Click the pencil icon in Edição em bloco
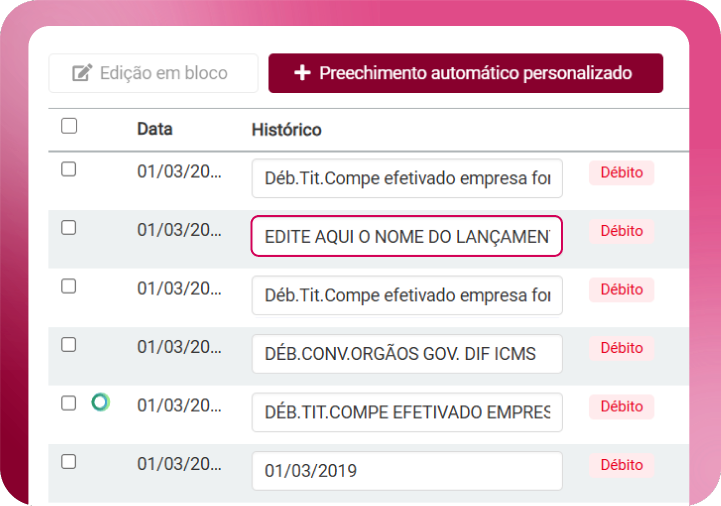The height and width of the screenshot is (506, 721). click(x=82, y=73)
